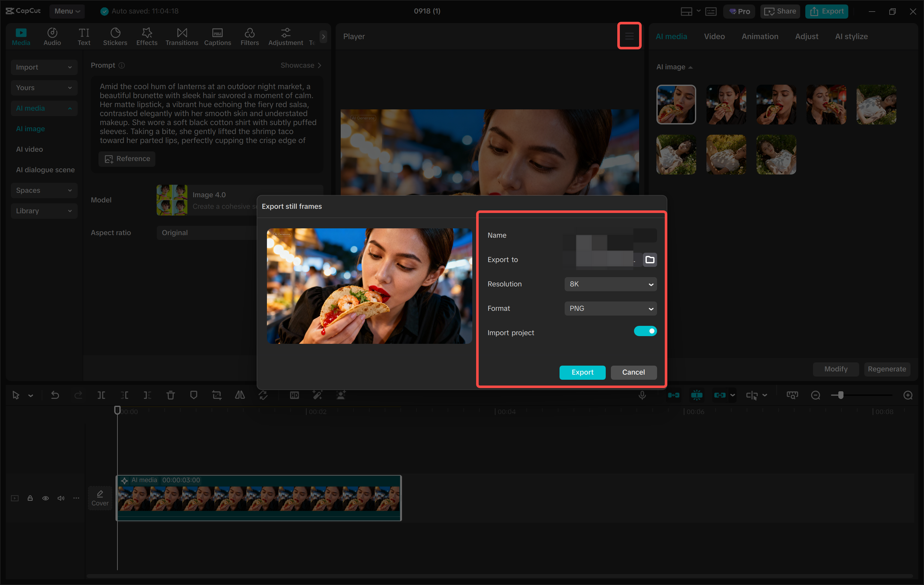The image size is (924, 585).
Task: Open the Format dropdown showing PNG
Action: click(611, 308)
